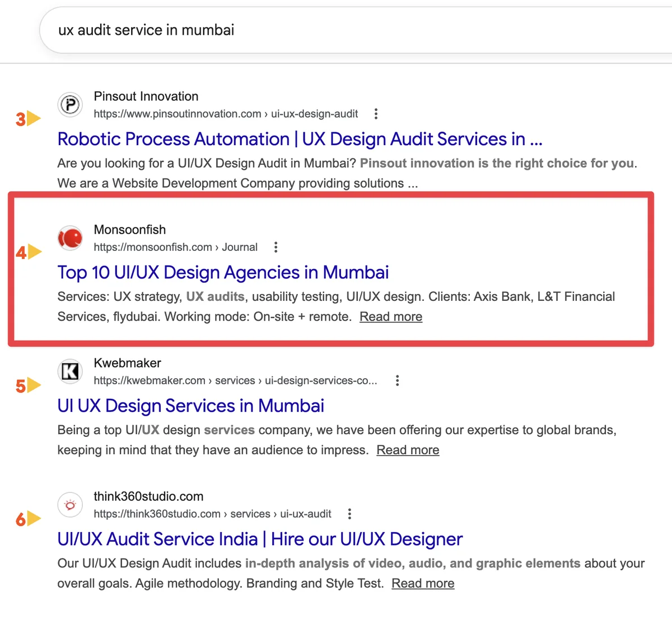This screenshot has width=672, height=619.
Task: Click snippet text 'Pinsout innovation is the right choice'
Action: click(473, 163)
